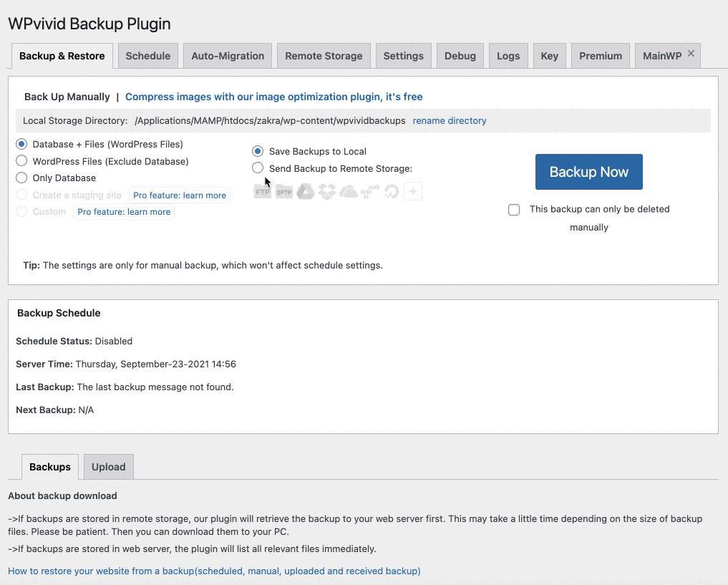Screen dimensions: 728x585
Task: Check 'This backup can only be deleted manually'
Action: pos(514,210)
